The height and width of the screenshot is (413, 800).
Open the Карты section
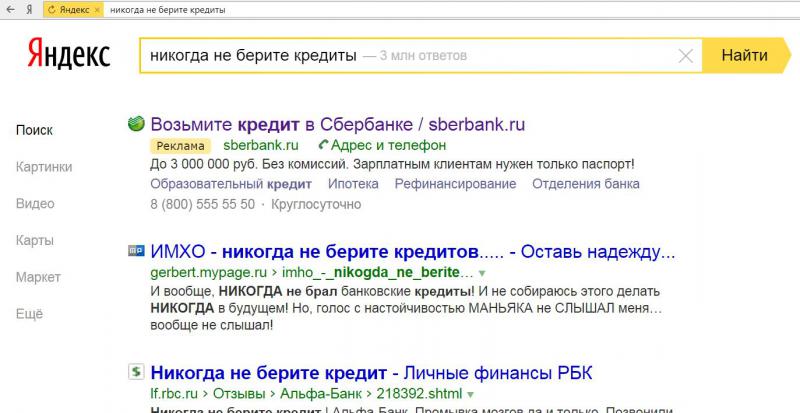(35, 240)
